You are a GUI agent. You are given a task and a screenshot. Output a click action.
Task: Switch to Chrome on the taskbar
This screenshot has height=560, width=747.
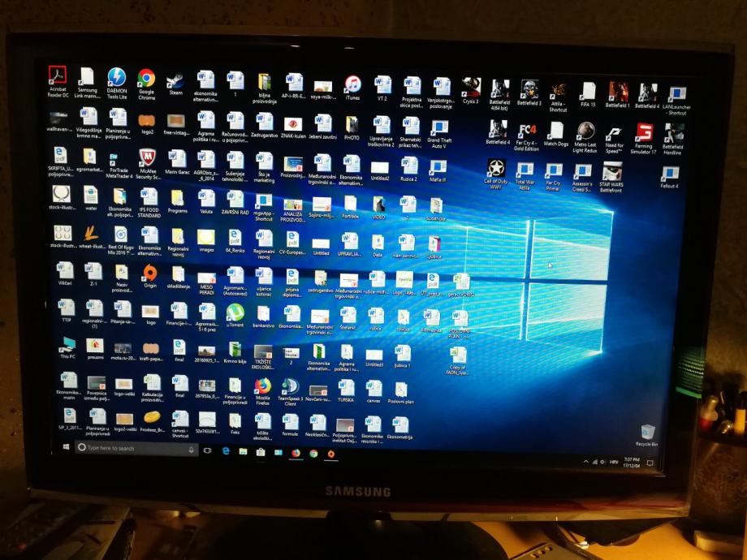click(x=313, y=454)
